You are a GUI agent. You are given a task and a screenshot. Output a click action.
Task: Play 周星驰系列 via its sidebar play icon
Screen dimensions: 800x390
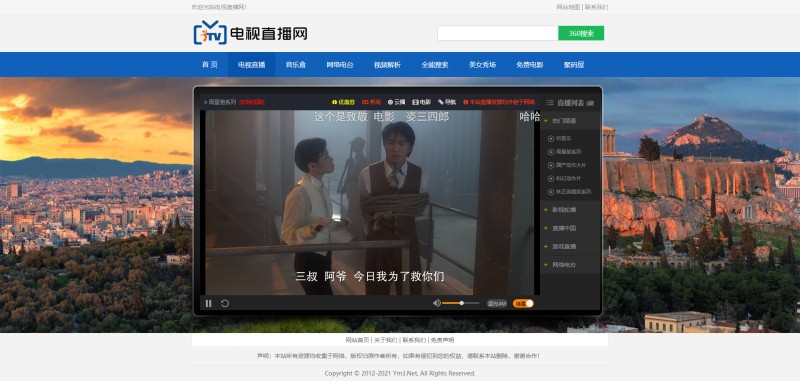click(x=551, y=152)
